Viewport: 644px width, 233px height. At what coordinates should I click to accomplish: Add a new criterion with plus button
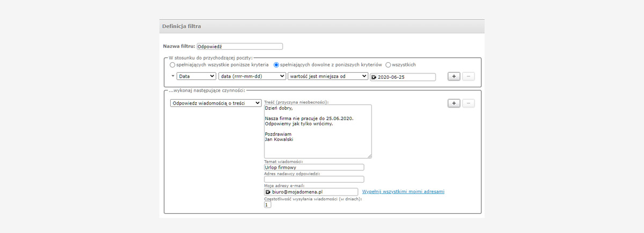(x=453, y=77)
